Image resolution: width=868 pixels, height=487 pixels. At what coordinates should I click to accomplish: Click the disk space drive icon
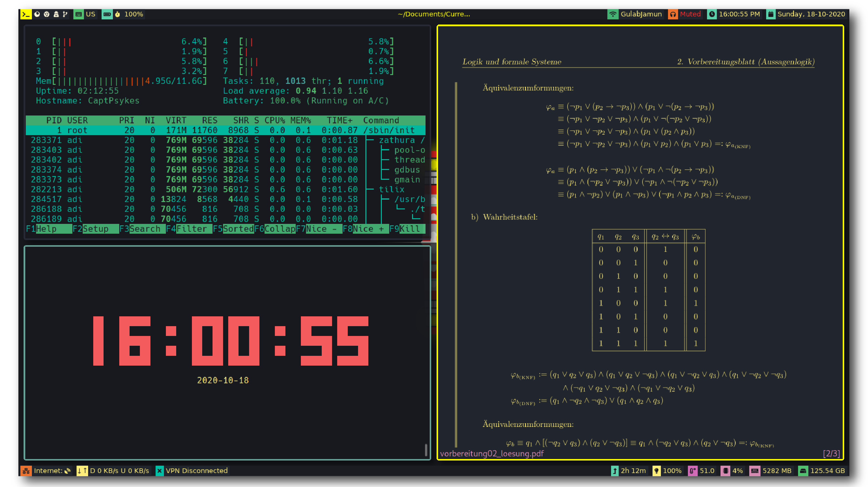click(x=803, y=471)
